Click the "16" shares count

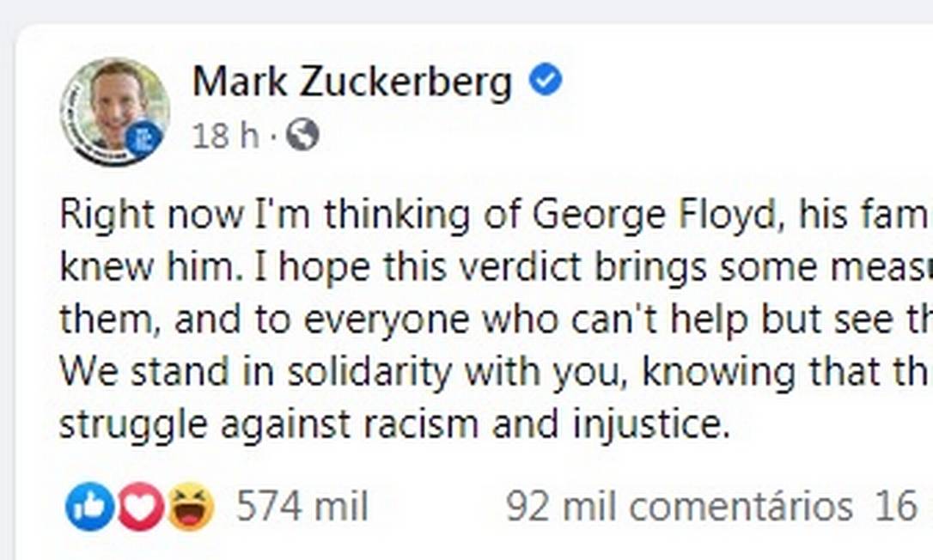[894, 507]
